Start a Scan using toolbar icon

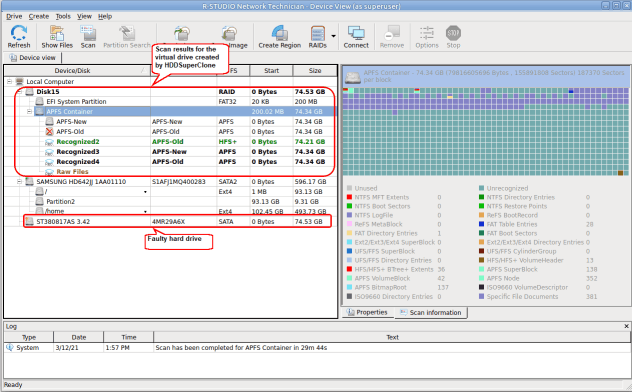tap(88, 37)
